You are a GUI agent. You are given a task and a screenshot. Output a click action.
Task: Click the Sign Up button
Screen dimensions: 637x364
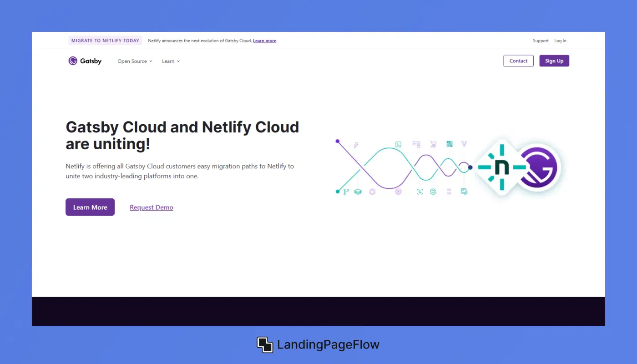click(x=554, y=61)
